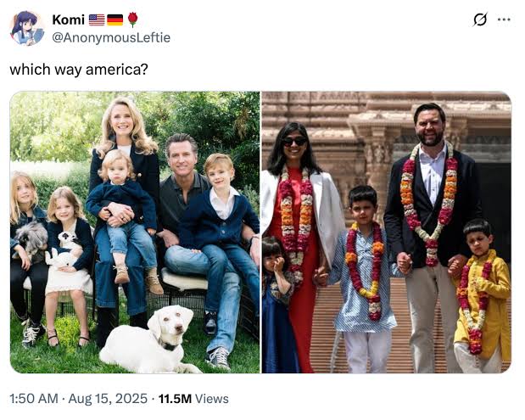
Task: Click the tweet text "which way america?"
Action: (x=79, y=70)
